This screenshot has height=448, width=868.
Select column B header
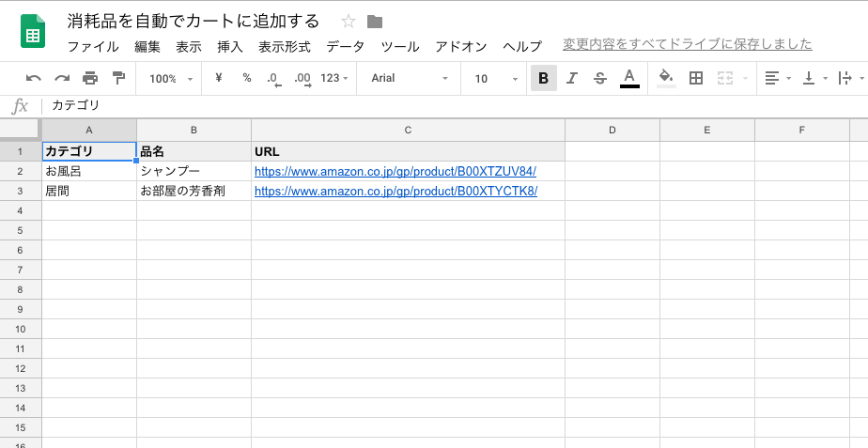(194, 131)
